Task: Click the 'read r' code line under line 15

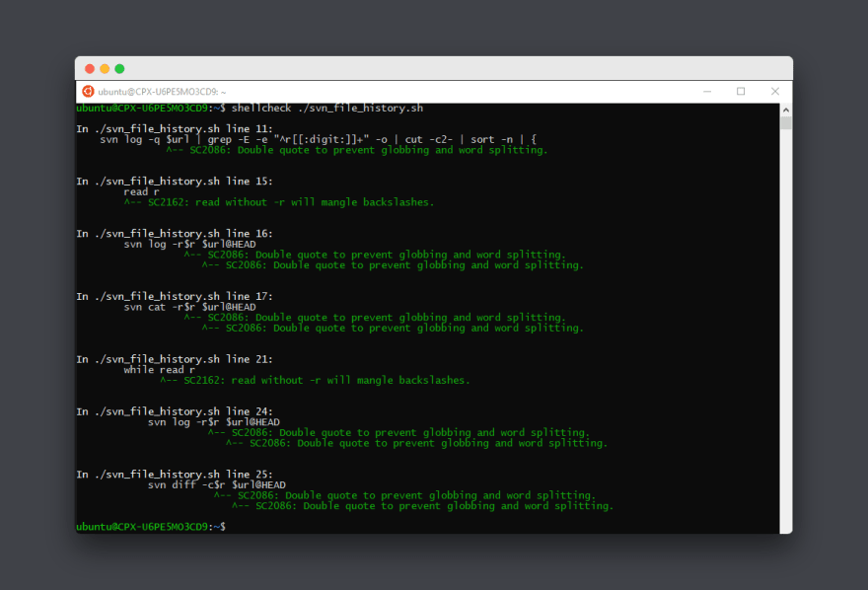Action: tap(141, 192)
